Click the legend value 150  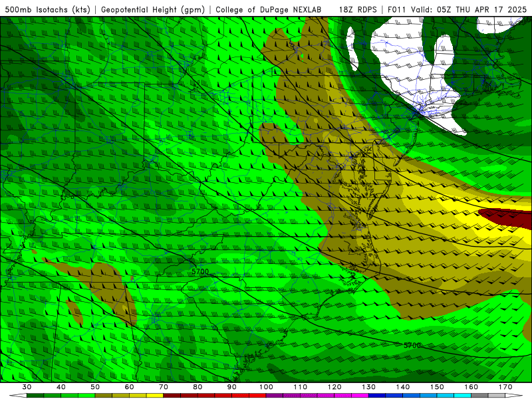[x=438, y=387]
